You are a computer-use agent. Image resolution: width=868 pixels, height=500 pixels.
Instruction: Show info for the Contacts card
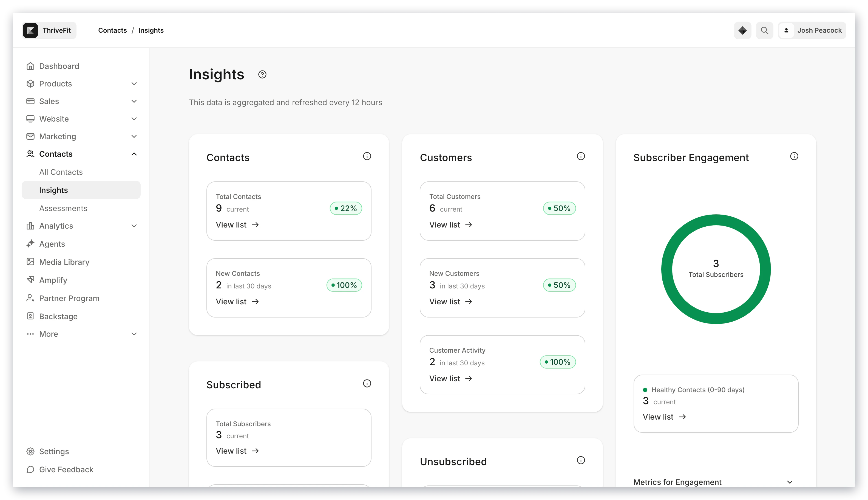click(x=367, y=156)
